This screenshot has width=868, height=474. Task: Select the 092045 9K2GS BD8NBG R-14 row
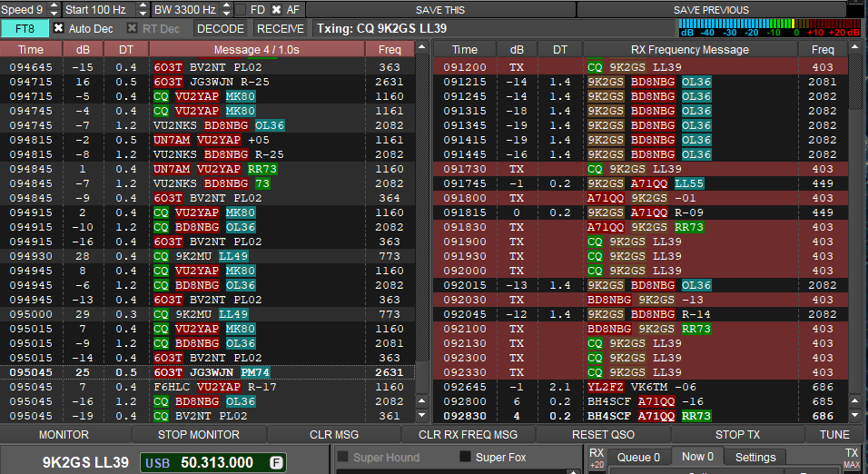640,314
